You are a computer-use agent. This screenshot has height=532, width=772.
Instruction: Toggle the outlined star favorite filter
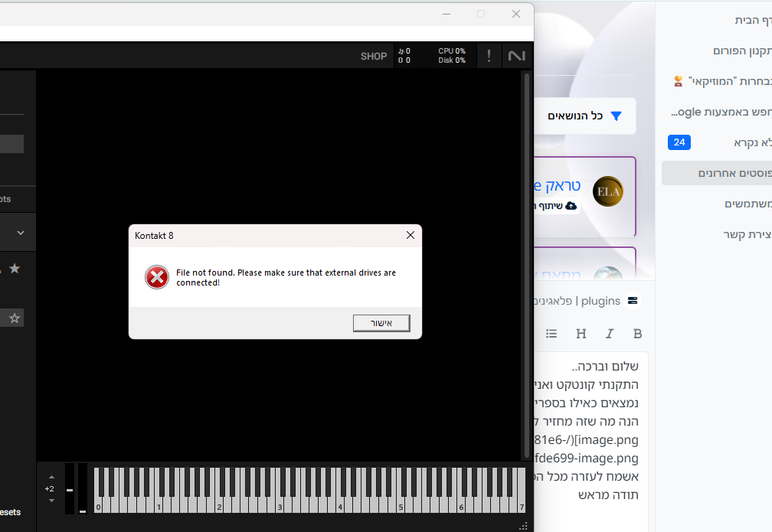click(15, 318)
